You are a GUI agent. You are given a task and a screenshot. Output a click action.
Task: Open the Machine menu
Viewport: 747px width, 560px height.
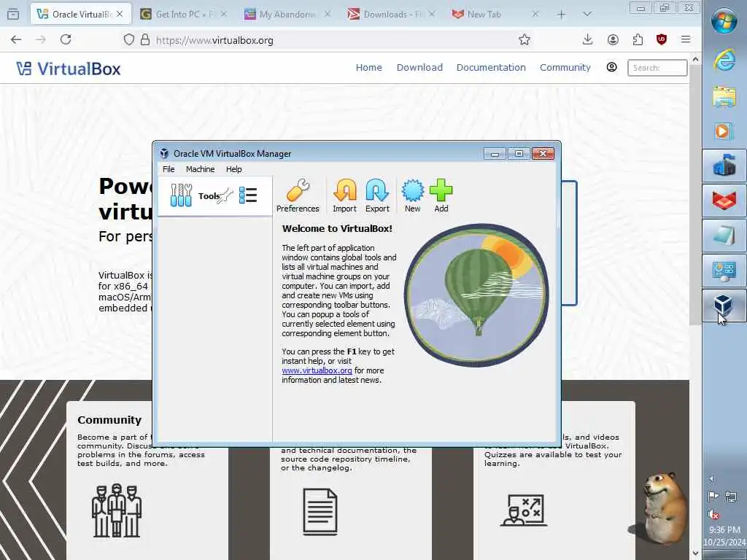click(200, 169)
